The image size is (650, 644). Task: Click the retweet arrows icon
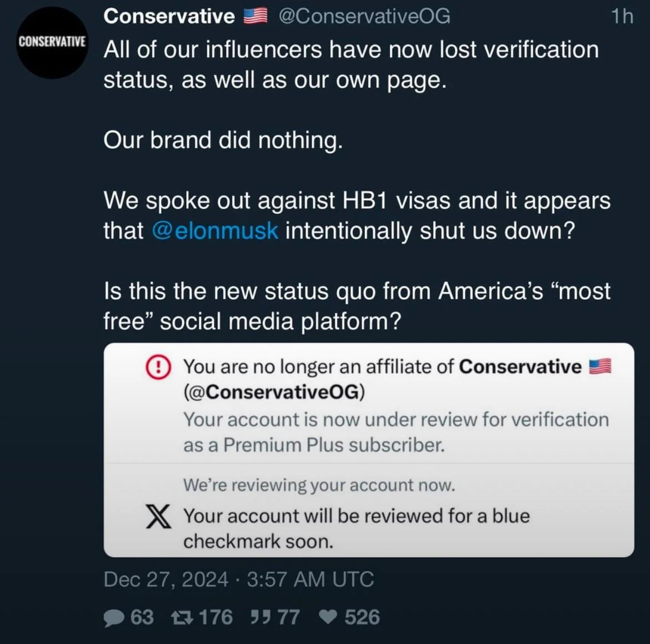[x=182, y=618]
